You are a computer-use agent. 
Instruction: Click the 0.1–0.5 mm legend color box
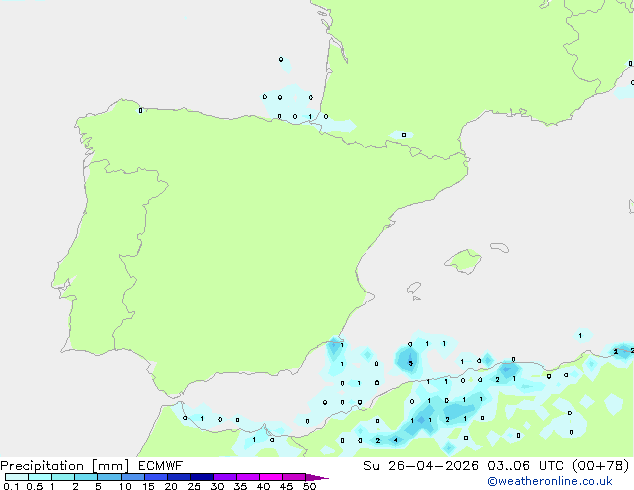17,477
